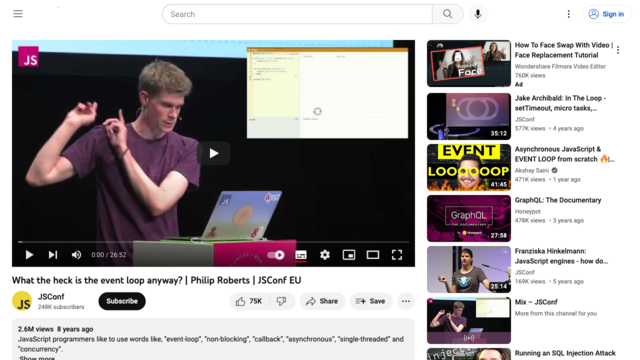Open the hamburger guide menu
Viewport: 640px width, 360px height.
point(18,14)
